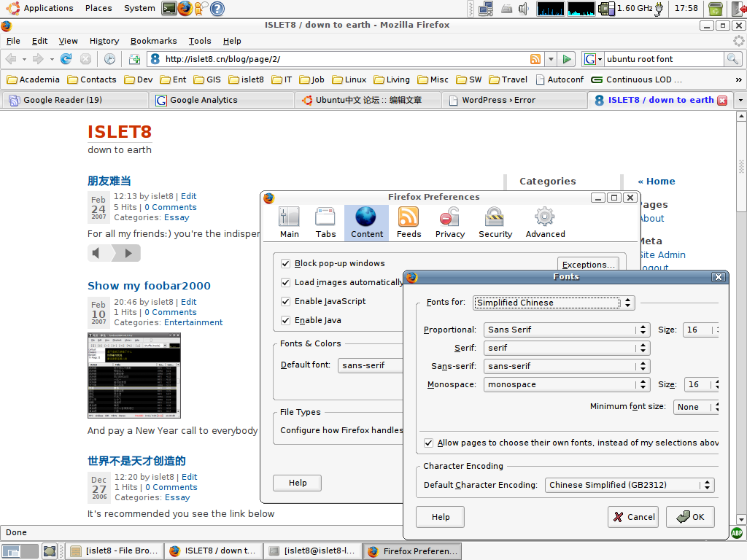The width and height of the screenshot is (747, 560).
Task: Click the browser Back arrow
Action: (11, 59)
